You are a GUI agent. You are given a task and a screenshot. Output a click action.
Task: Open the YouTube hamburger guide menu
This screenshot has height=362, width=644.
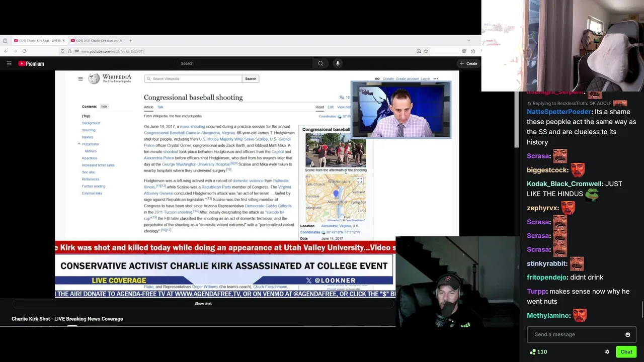click(x=9, y=63)
